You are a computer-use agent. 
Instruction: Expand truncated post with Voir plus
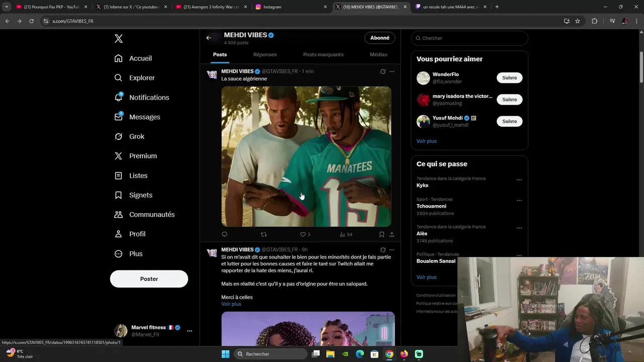coord(231,304)
